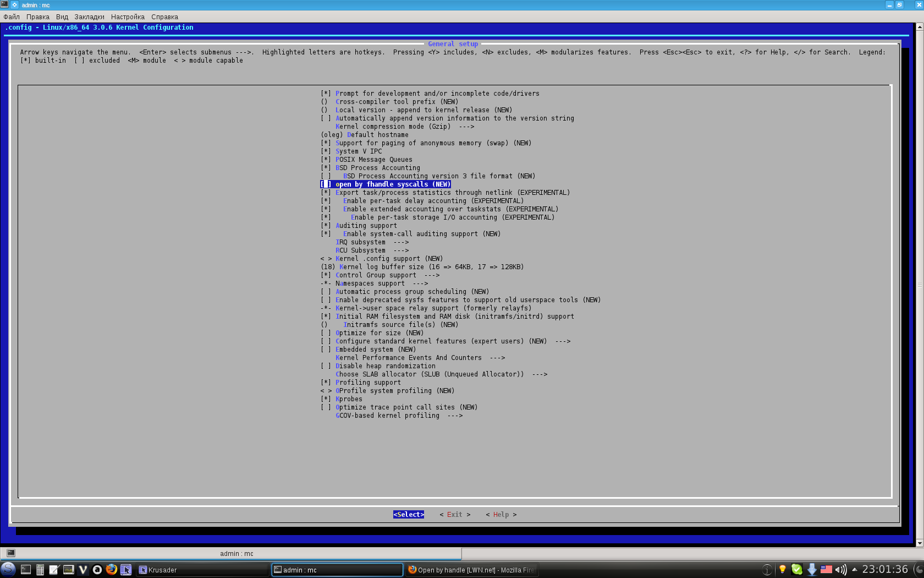
Task: Open RCU Subsystem submenu
Action: point(372,250)
